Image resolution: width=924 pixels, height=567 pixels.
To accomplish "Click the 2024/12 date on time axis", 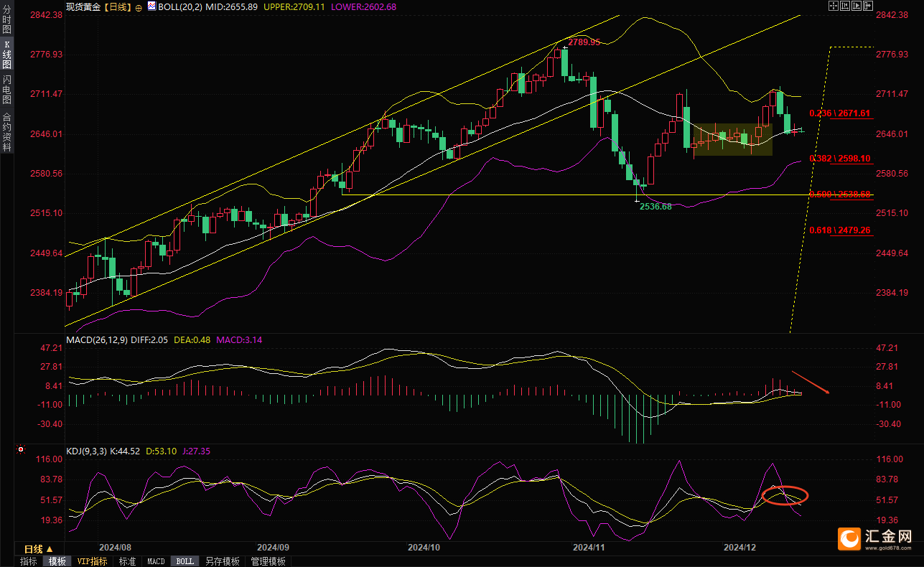I will tap(740, 548).
